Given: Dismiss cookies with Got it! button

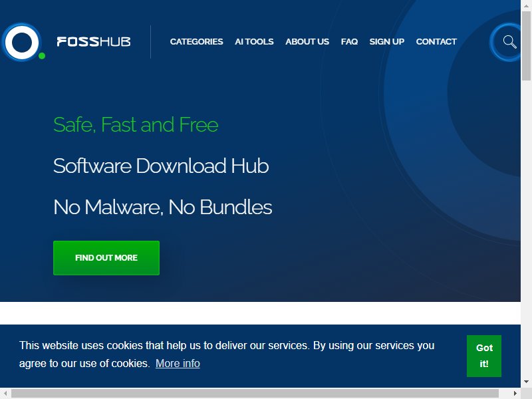Looking at the screenshot, I should [x=484, y=356].
